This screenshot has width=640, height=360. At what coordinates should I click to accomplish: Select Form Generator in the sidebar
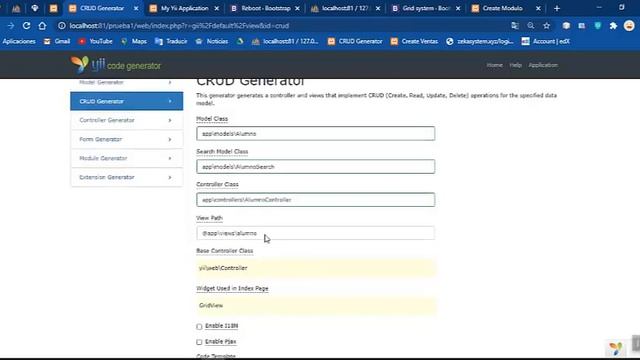127,139
